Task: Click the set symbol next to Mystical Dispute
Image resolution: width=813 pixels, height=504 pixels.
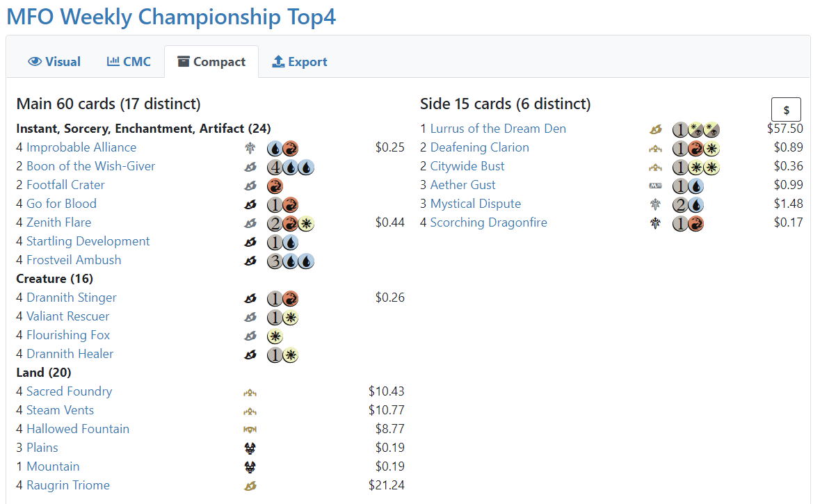Action: point(655,204)
